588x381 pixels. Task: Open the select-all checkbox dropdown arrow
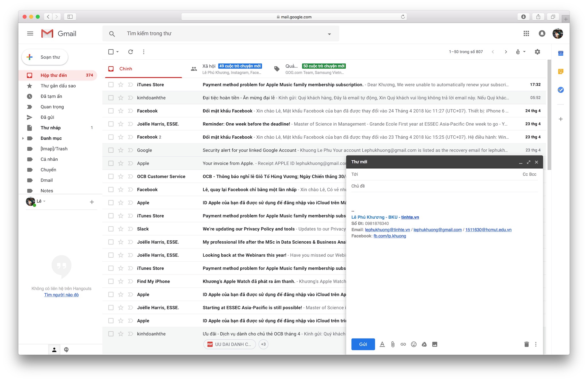117,52
